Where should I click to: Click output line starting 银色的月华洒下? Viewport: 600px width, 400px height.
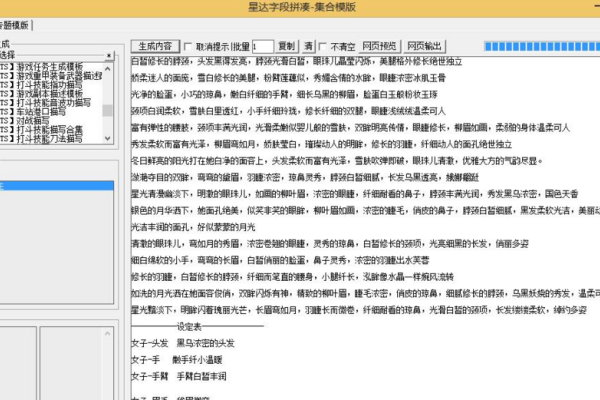click(365, 211)
